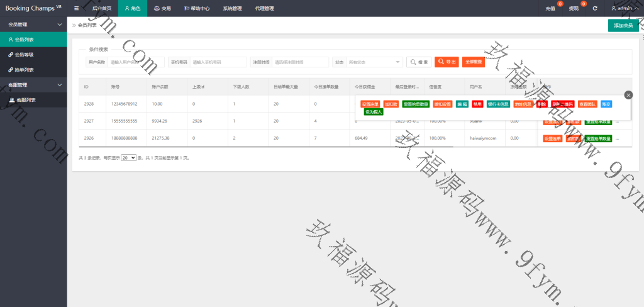This screenshot has height=307, width=644.
Task: Focus the 手机号码 input field
Action: (218, 62)
